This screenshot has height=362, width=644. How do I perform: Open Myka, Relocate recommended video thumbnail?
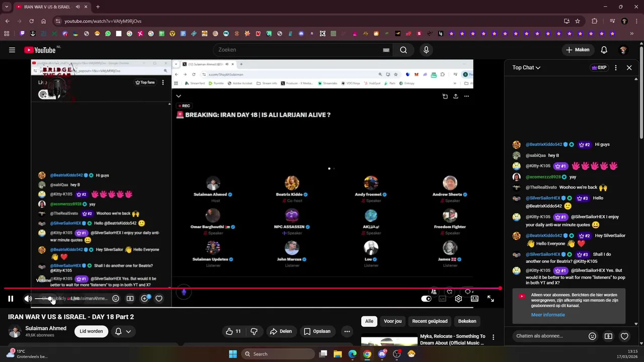[389, 341]
